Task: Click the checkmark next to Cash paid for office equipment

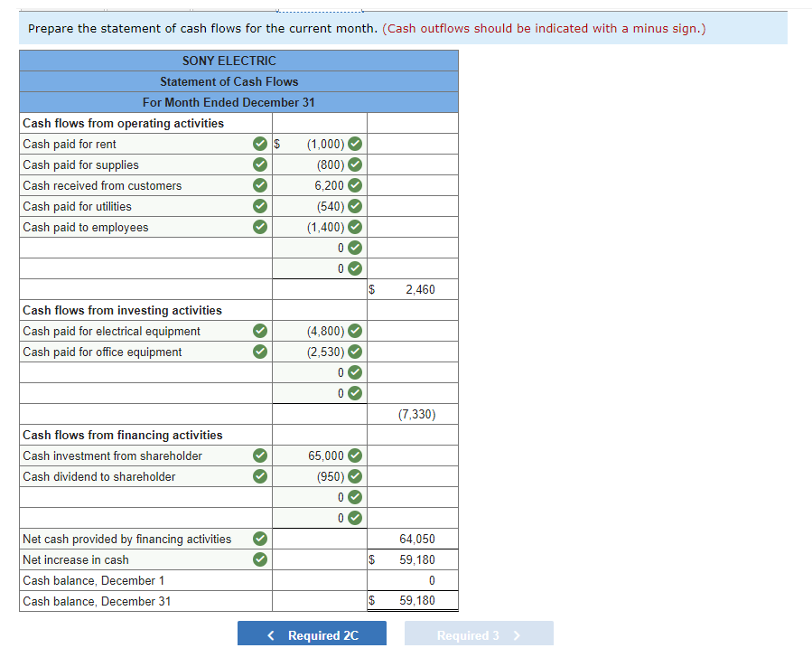Action: [260, 352]
